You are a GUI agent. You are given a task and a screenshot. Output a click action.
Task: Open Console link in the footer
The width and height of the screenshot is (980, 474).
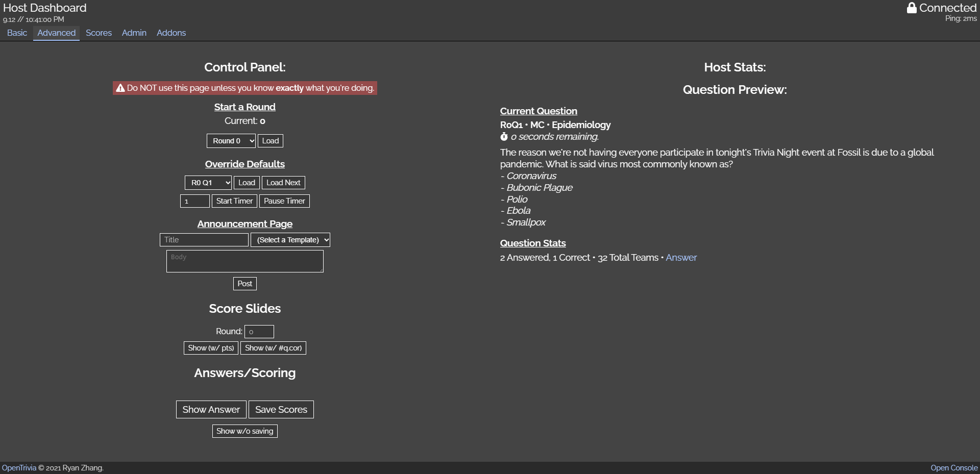point(953,468)
